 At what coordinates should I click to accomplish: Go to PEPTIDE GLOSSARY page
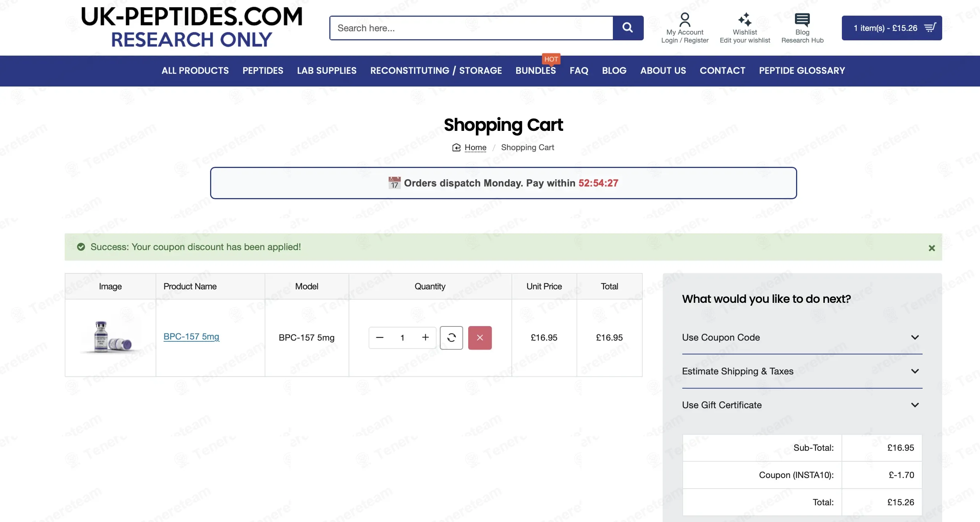(x=802, y=71)
